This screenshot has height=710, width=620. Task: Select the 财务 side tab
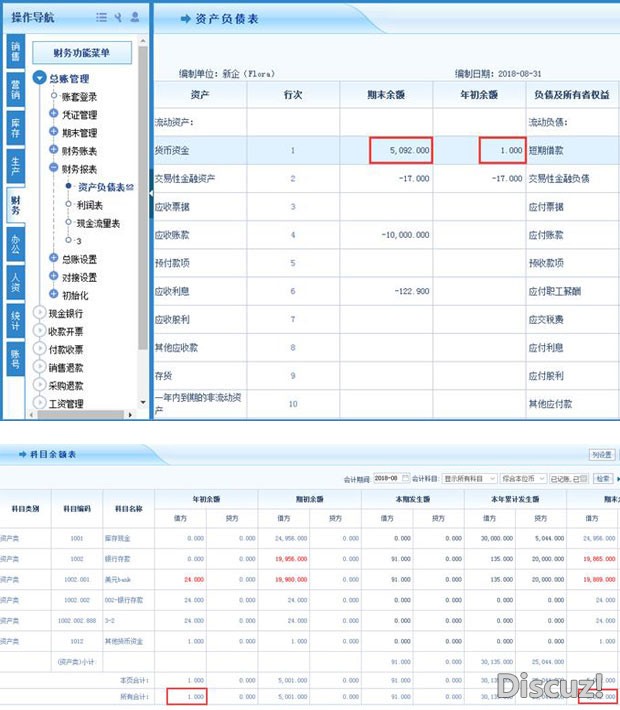tap(15, 205)
